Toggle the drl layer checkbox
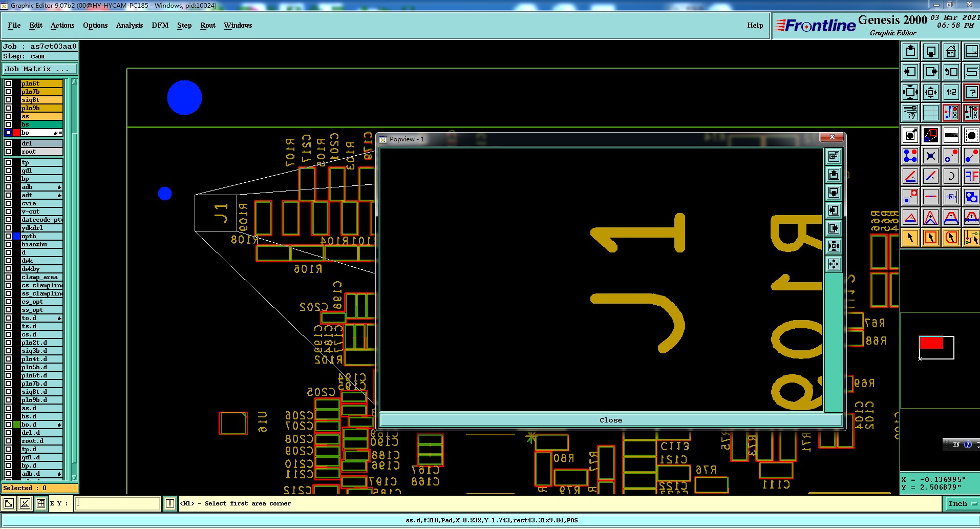This screenshot has width=980, height=529. click(8, 143)
